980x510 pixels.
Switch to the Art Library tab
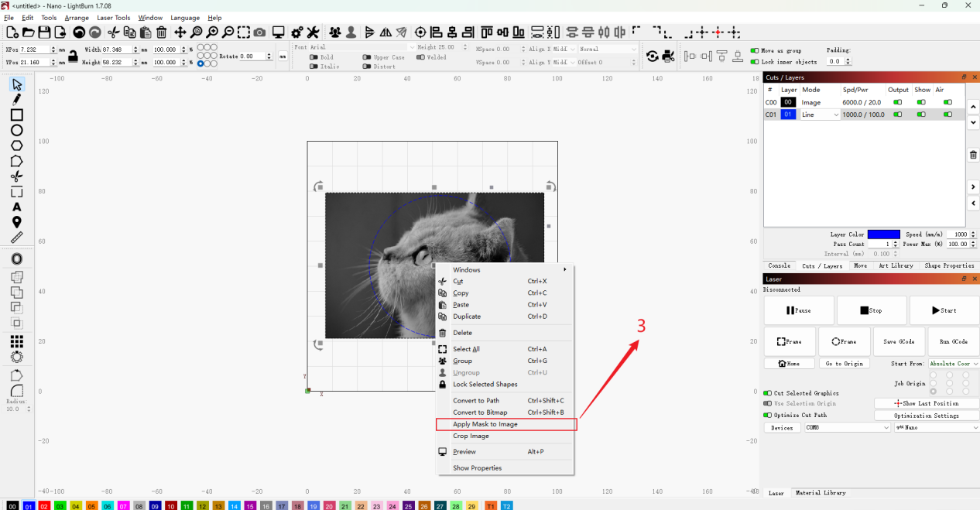[x=896, y=265]
